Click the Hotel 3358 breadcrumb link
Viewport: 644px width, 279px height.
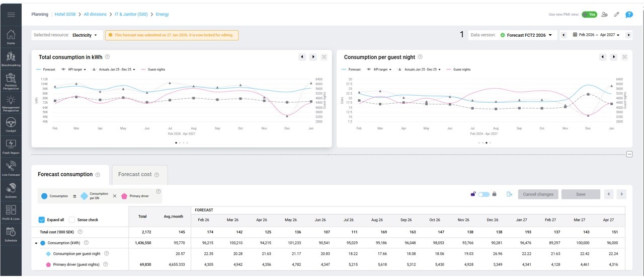(65, 15)
